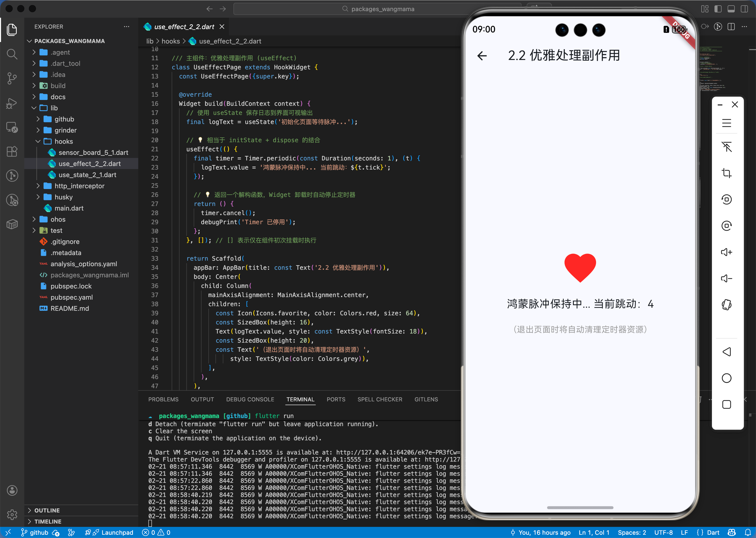Open use_state_2_1.dart file
Viewport: 756px width, 538px height.
(x=87, y=175)
